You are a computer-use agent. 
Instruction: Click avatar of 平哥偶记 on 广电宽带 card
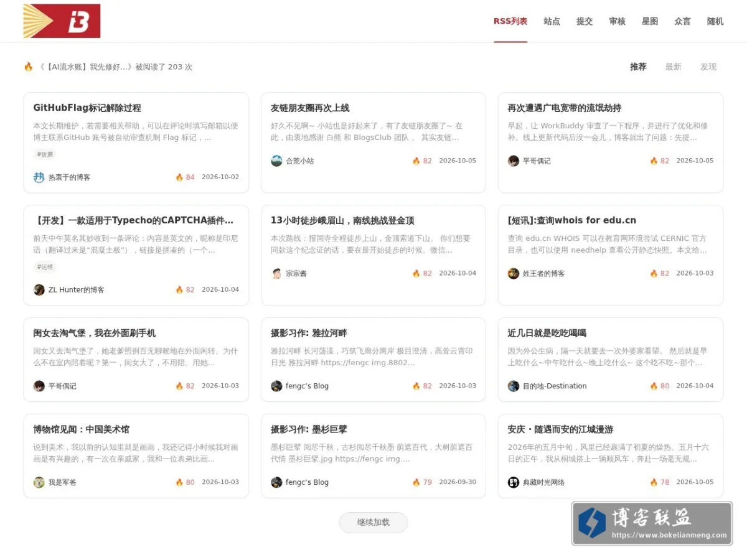pyautogui.click(x=514, y=161)
